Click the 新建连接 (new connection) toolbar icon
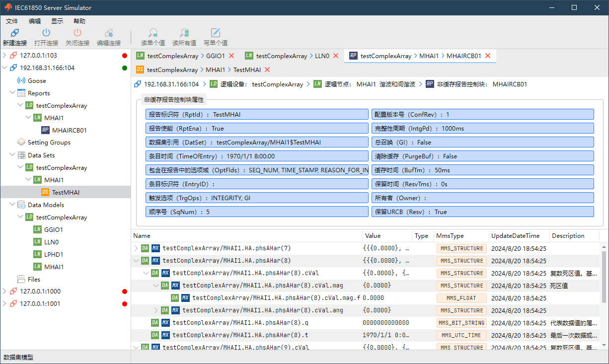This screenshot has height=364, width=609. pos(14,33)
